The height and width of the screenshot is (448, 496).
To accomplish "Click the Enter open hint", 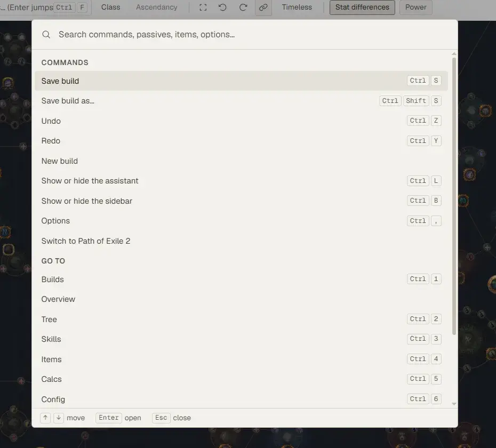I will [118, 418].
